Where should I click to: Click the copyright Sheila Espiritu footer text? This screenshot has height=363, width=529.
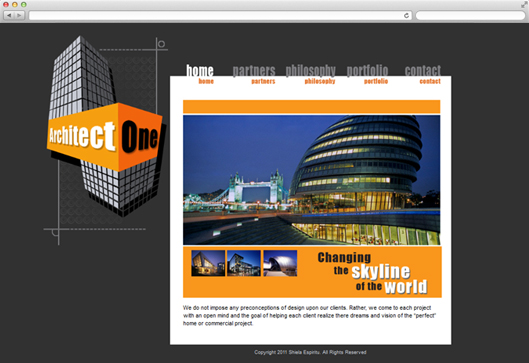[310, 352]
